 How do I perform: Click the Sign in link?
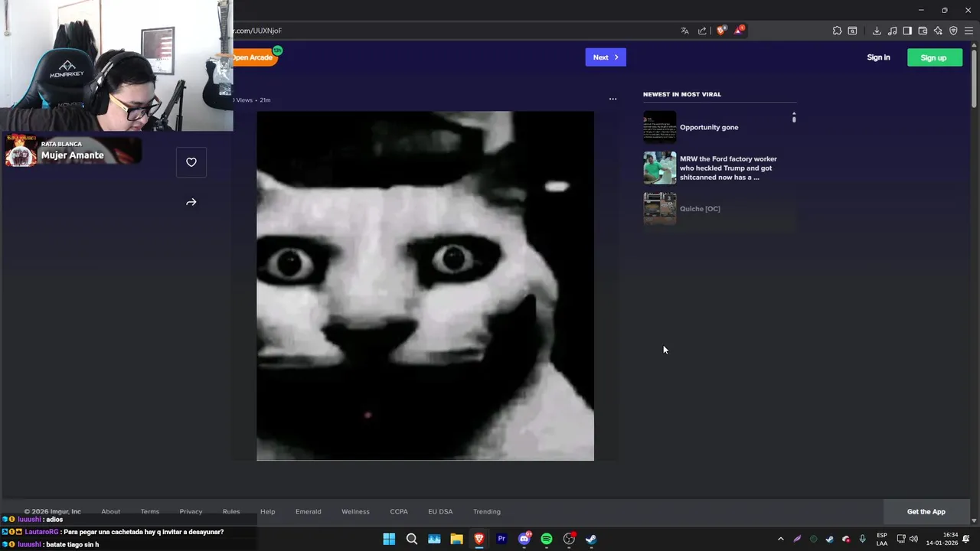coord(878,57)
